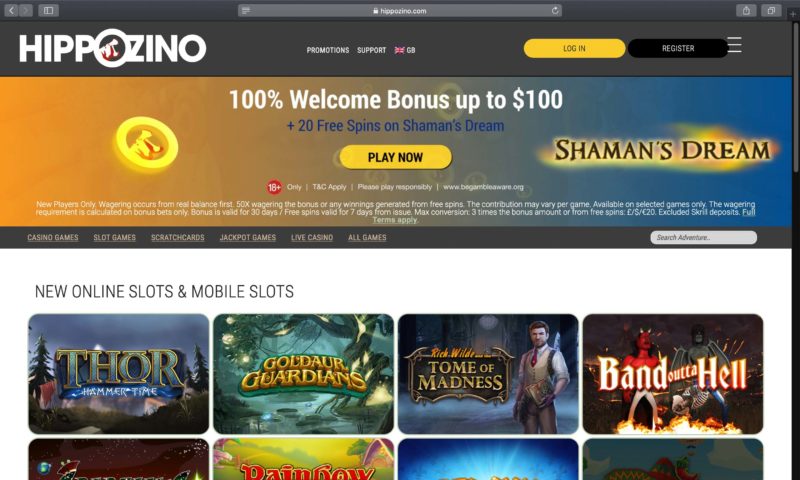Viewport: 800px width, 480px height.
Task: Reload the page with the refresh icon
Action: (555, 10)
